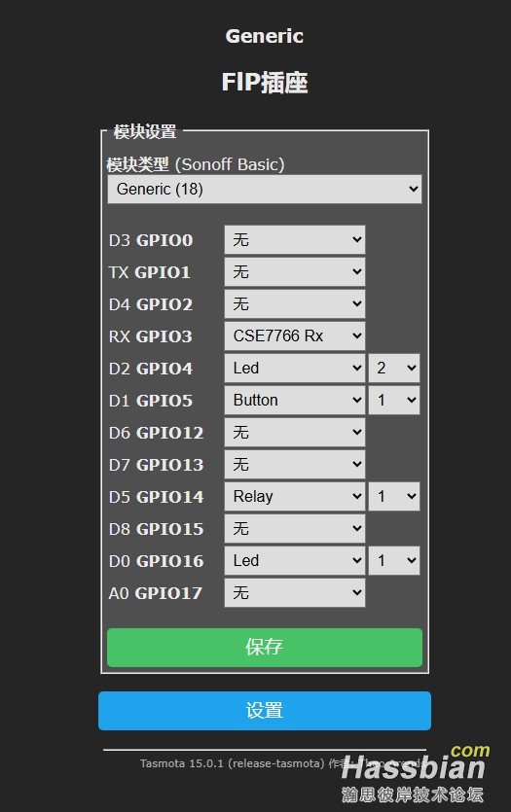Expand the D4 GPIO2 function dropdown
This screenshot has height=812, width=511.
coord(294,304)
